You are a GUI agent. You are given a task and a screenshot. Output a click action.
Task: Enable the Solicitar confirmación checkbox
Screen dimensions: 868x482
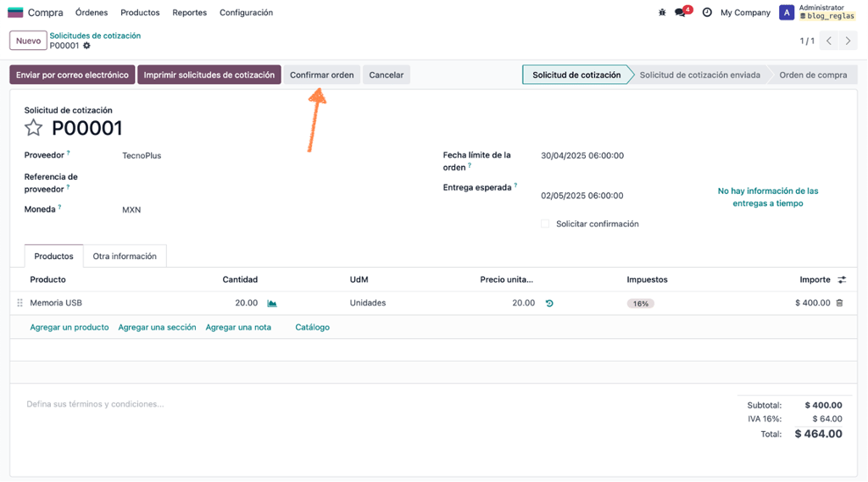(545, 224)
